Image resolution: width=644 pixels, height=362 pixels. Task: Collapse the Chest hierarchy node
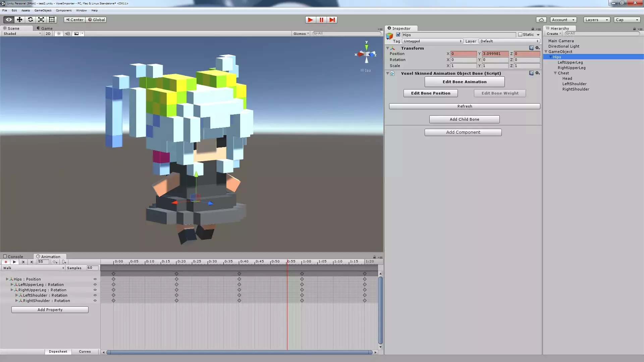(555, 73)
